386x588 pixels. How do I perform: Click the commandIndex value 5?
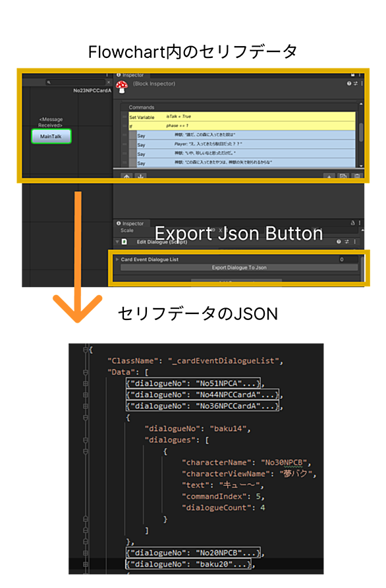click(x=258, y=497)
